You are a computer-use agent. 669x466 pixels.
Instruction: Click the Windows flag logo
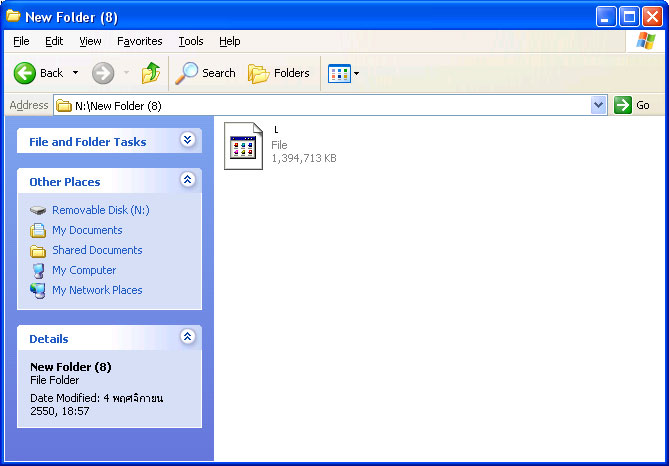click(x=646, y=41)
